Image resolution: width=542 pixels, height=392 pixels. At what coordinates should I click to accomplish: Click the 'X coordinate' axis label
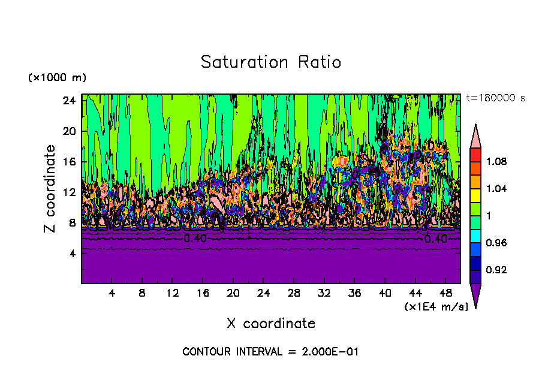point(271,324)
